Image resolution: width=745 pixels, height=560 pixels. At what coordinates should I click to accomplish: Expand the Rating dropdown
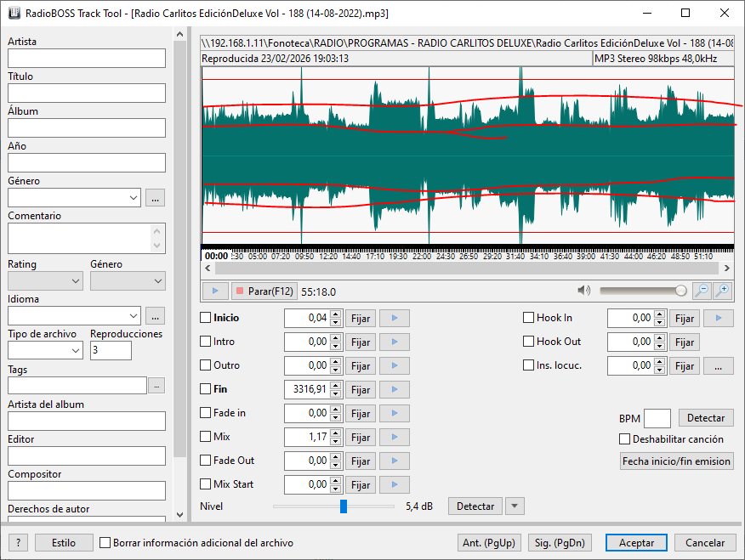44,280
